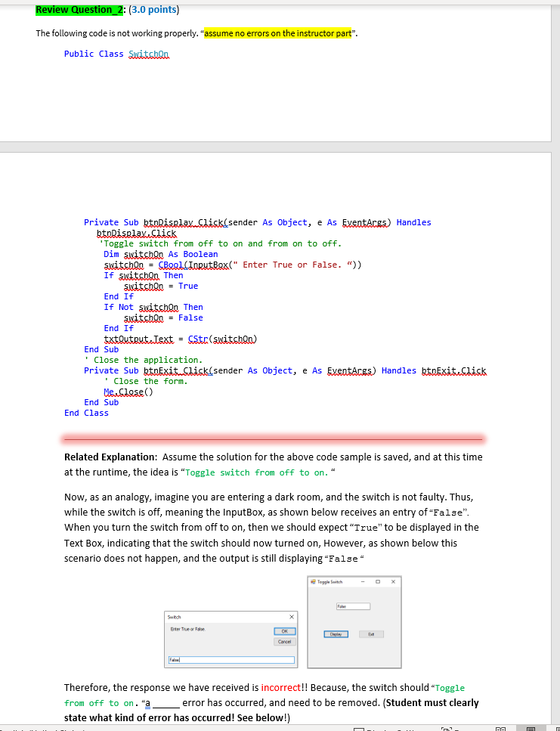Click the Switch dialog input field containing False

click(x=231, y=660)
